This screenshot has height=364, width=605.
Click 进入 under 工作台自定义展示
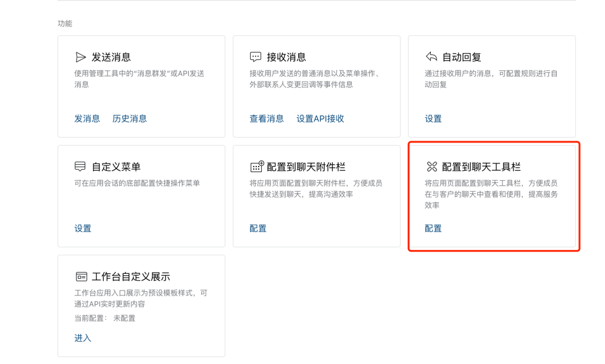[83, 338]
